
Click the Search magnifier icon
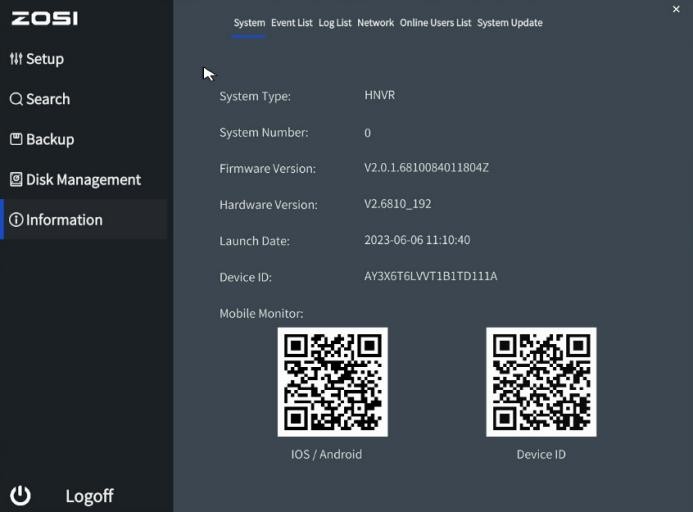(16, 99)
